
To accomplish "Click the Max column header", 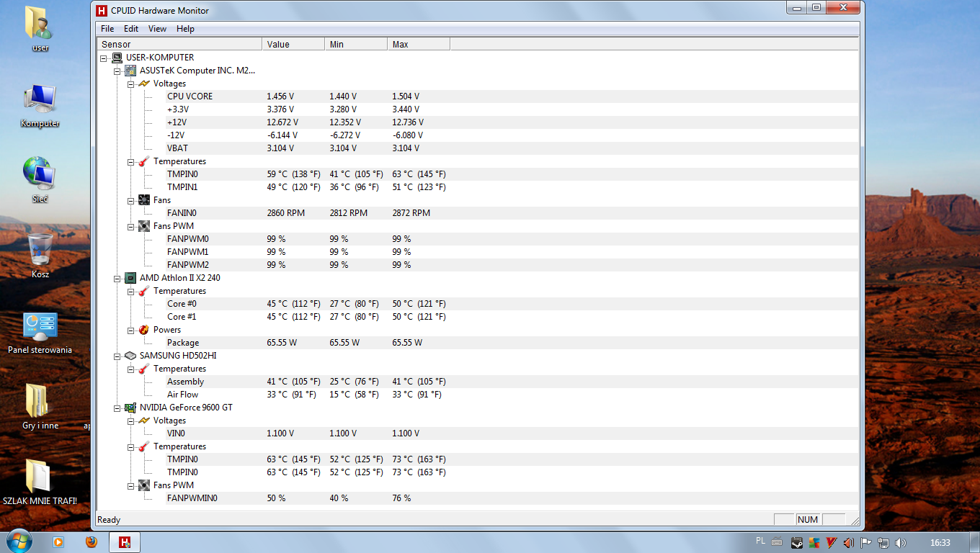I will pyautogui.click(x=419, y=45).
